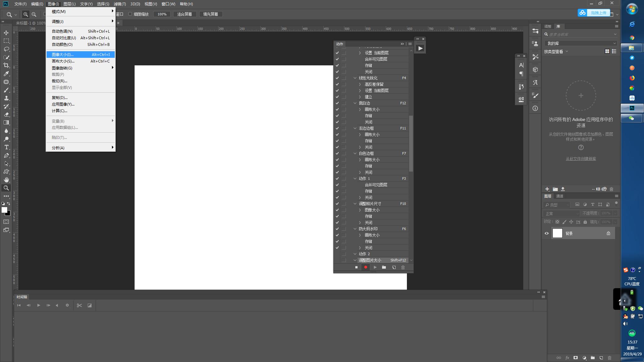This screenshot has height=362, width=644.
Task: Select the Hand tool
Action: click(6, 180)
